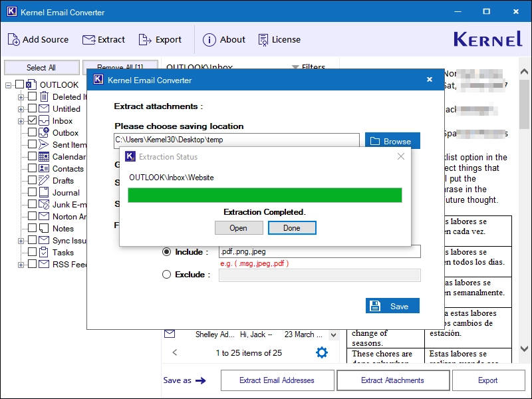The width and height of the screenshot is (532, 399).
Task: Click the Exclude extensions input field
Action: (x=320, y=275)
